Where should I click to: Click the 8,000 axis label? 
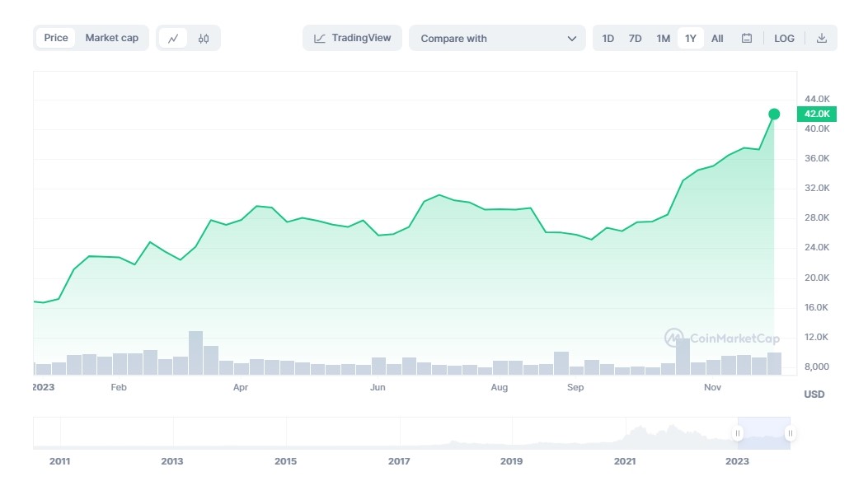[817, 367]
